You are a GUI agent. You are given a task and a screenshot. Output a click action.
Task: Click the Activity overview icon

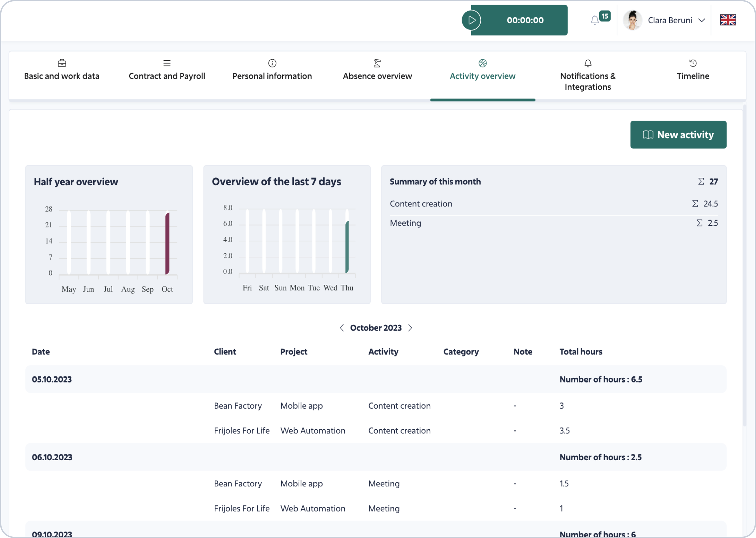482,63
